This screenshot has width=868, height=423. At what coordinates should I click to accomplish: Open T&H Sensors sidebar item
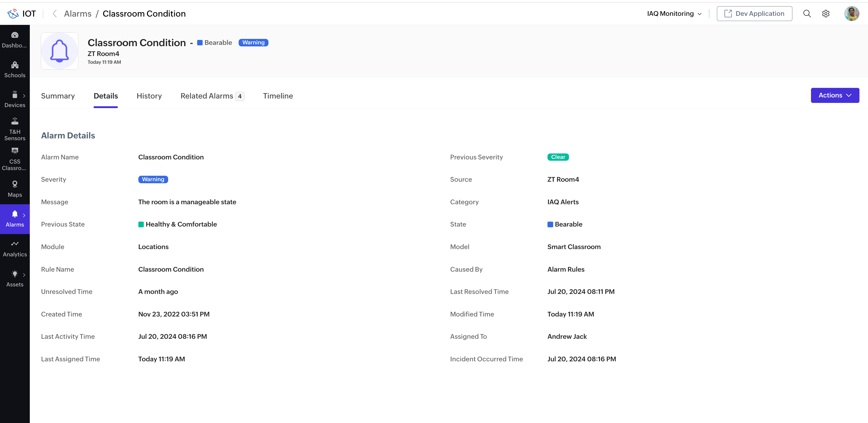tap(15, 129)
